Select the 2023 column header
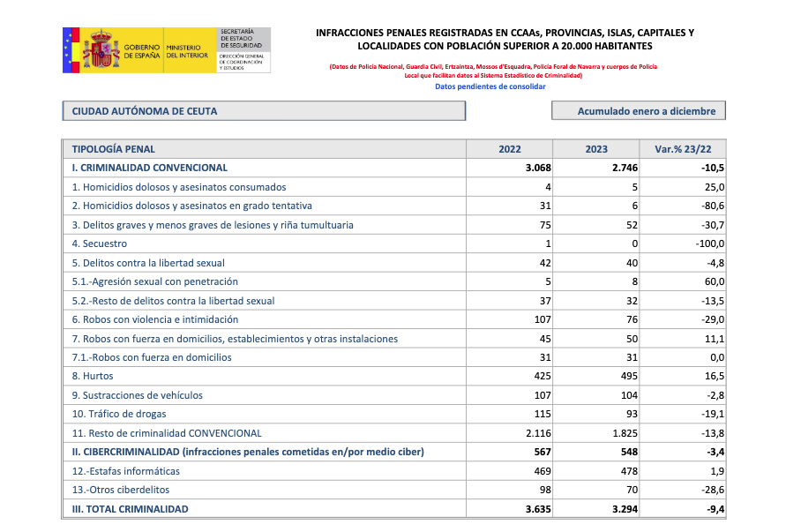 pos(596,149)
